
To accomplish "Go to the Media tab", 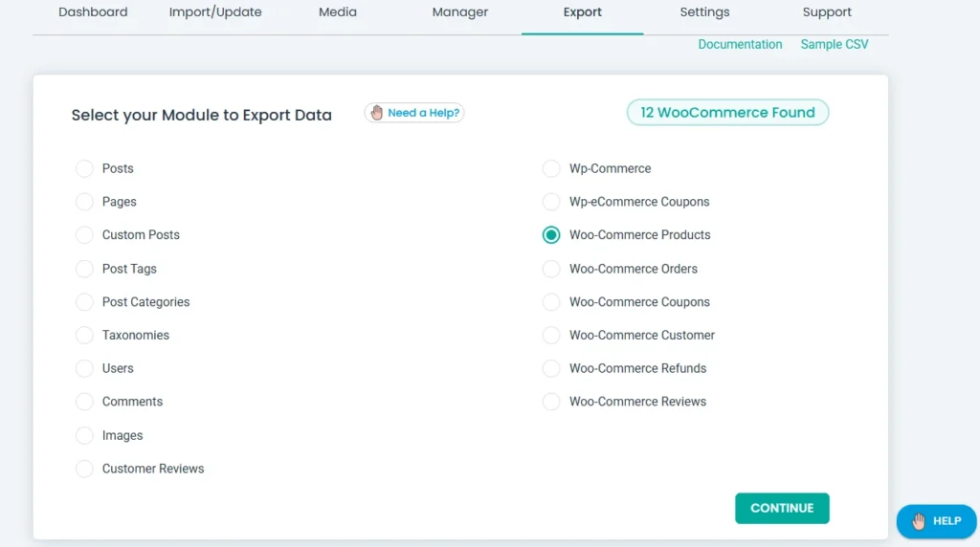I will (x=338, y=11).
